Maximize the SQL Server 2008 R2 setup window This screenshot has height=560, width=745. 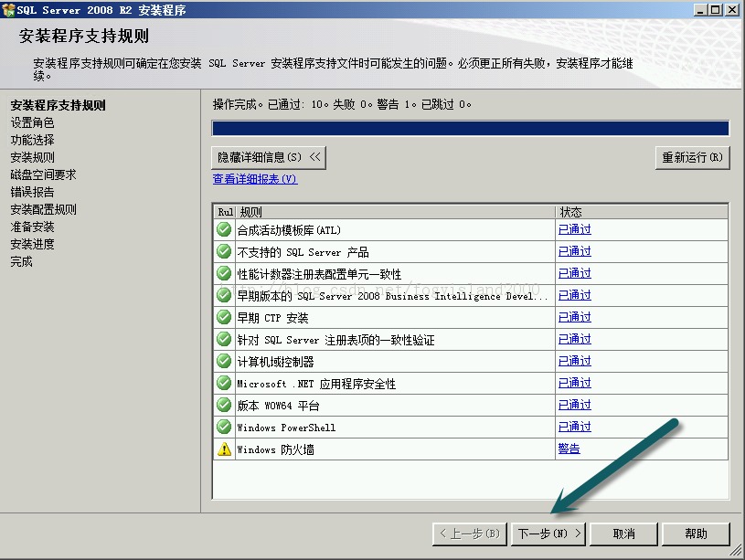tap(715, 9)
